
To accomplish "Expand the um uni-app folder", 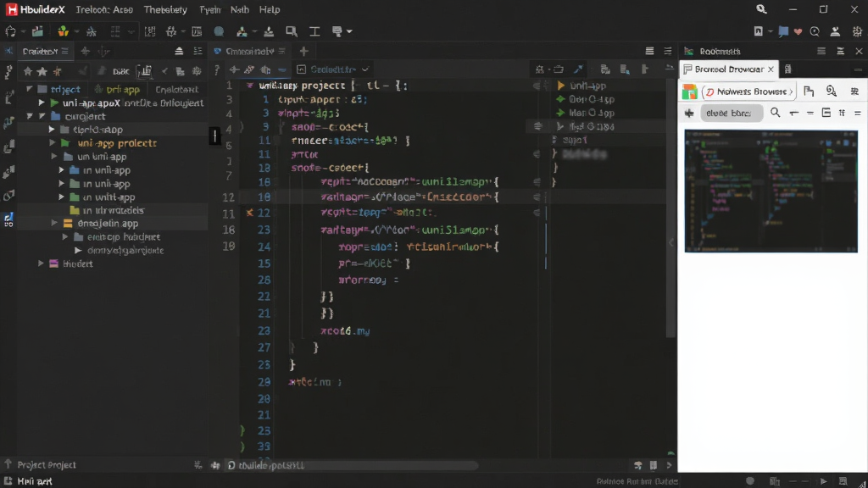I will pos(53,157).
